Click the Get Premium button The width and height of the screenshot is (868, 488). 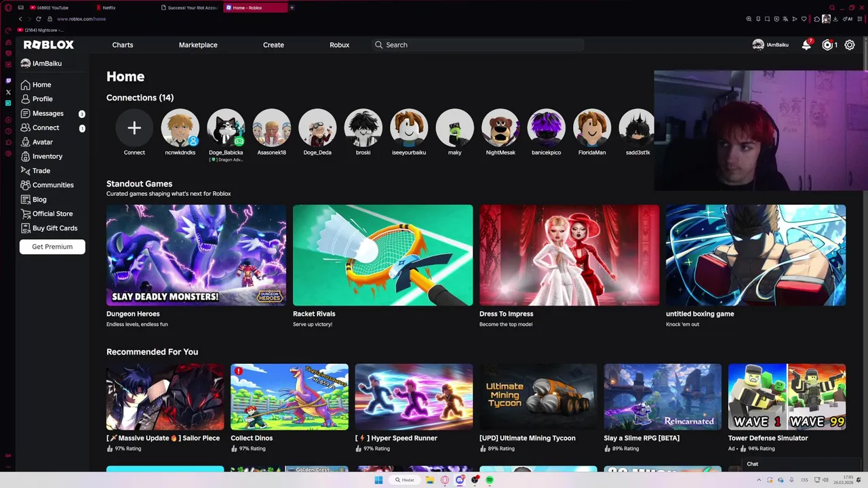point(52,247)
